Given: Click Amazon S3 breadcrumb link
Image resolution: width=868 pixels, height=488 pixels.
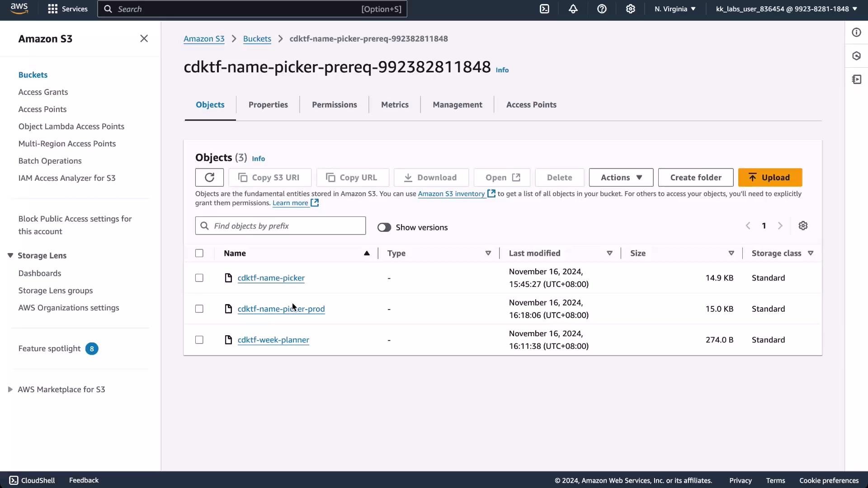Looking at the screenshot, I should (x=204, y=39).
